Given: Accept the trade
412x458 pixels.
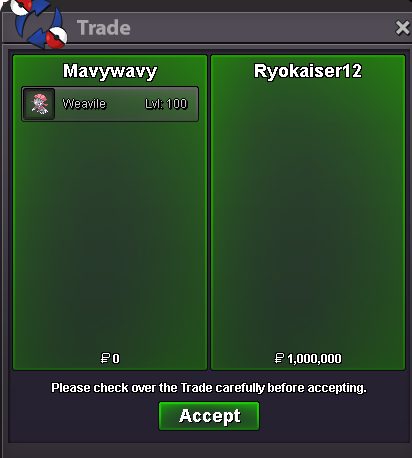Looking at the screenshot, I should (209, 416).
